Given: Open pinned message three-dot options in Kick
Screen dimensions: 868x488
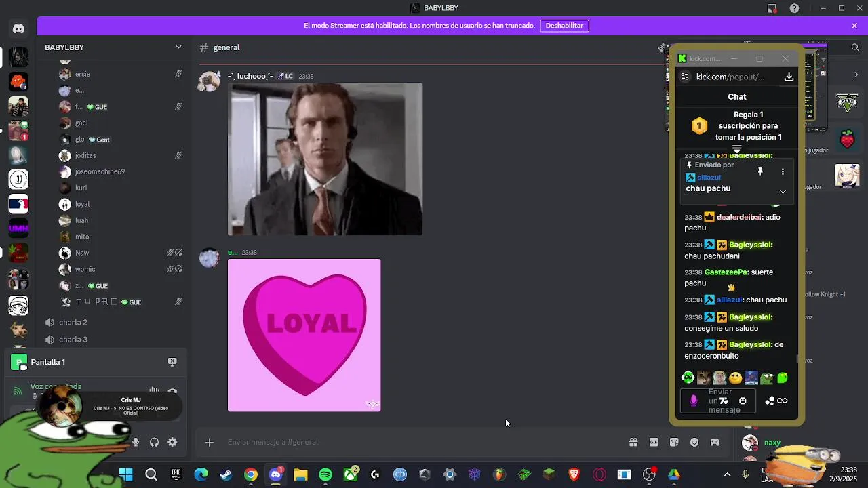Looking at the screenshot, I should [x=783, y=171].
